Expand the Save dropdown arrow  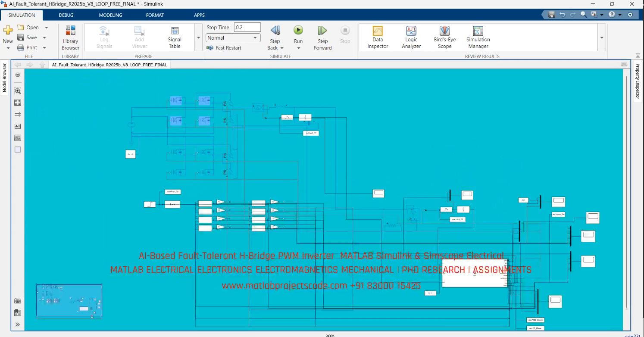coord(44,37)
